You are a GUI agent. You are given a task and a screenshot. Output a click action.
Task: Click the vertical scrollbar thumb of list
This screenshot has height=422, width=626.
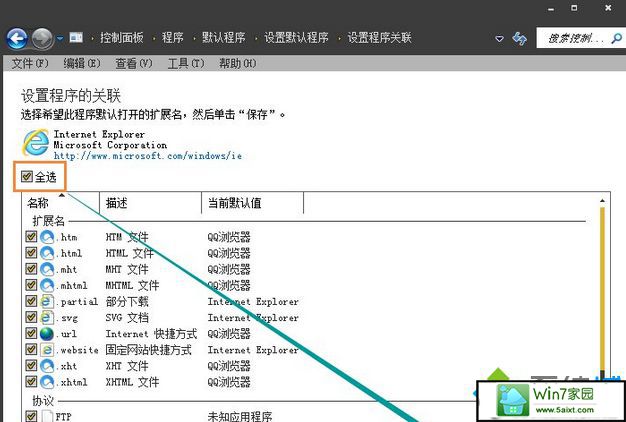(x=602, y=288)
